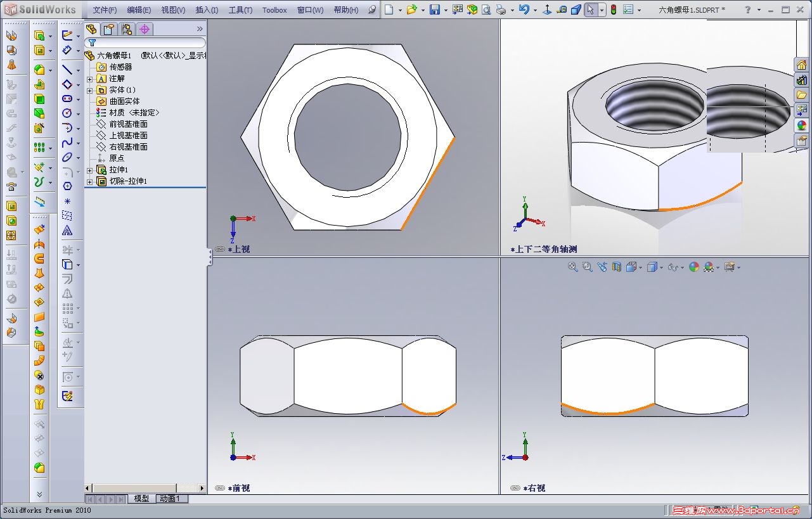Create a new document via New icon
812x519 pixels.
389,10
